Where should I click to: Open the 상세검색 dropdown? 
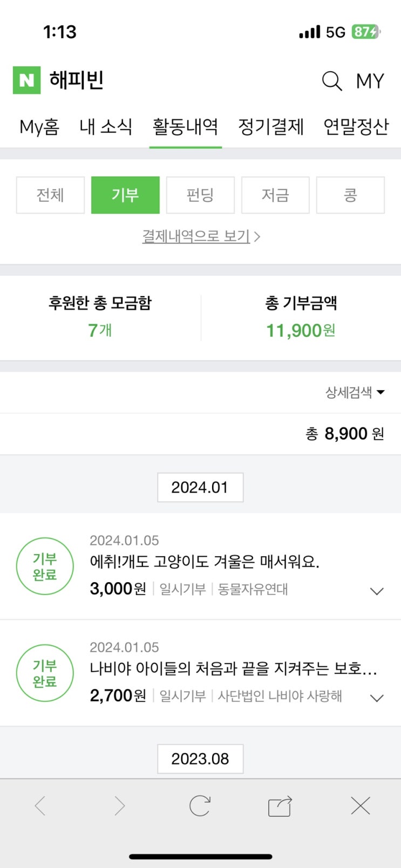[x=355, y=392]
